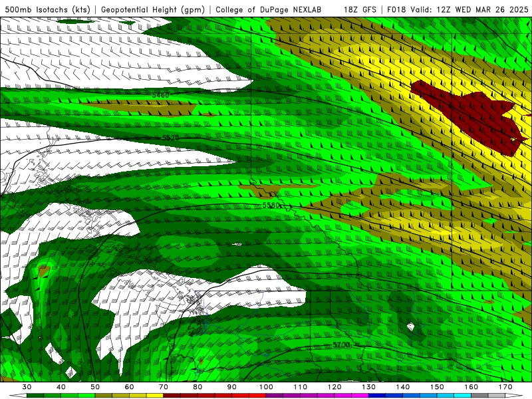532x399 pixels.
Task: Click the 70 value on the color scale
Action: pos(164,387)
